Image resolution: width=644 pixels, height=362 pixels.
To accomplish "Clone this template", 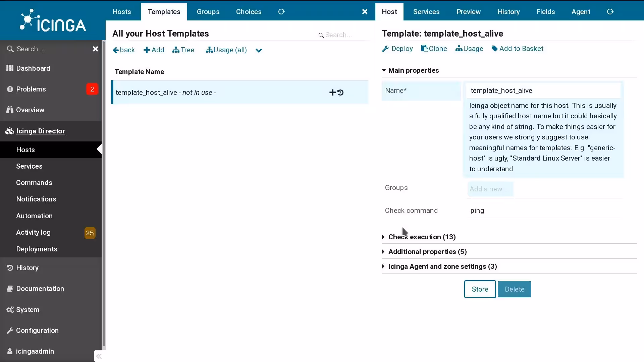I will (x=434, y=49).
